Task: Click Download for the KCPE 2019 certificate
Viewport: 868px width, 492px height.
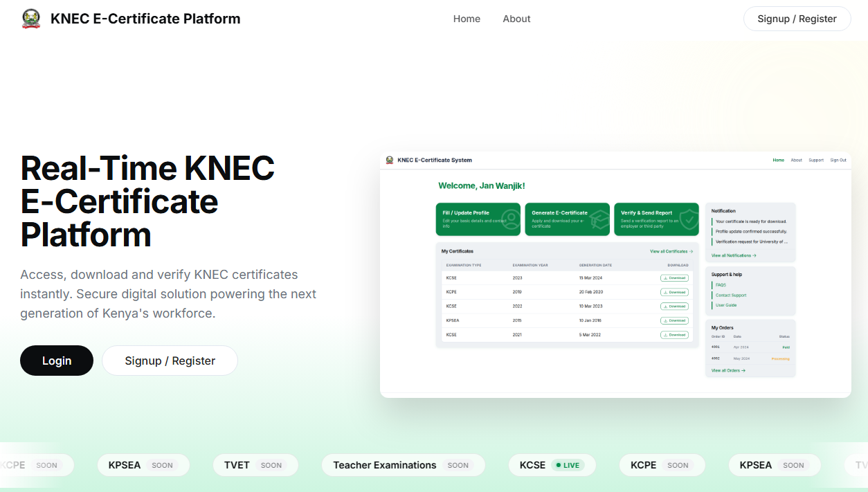Action: coord(674,292)
